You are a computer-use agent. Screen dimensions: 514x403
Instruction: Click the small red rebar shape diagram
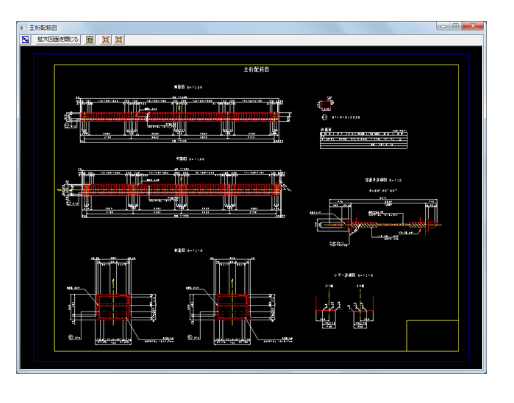325,104
